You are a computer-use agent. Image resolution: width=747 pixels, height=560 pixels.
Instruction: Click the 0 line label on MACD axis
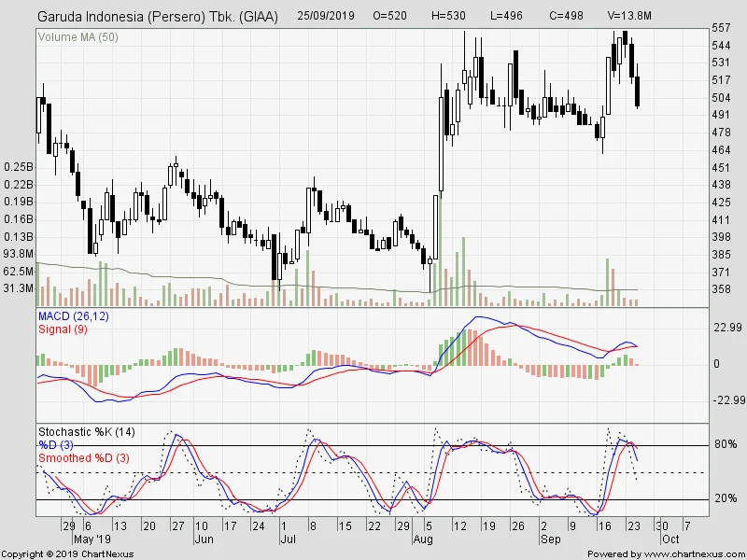click(716, 364)
